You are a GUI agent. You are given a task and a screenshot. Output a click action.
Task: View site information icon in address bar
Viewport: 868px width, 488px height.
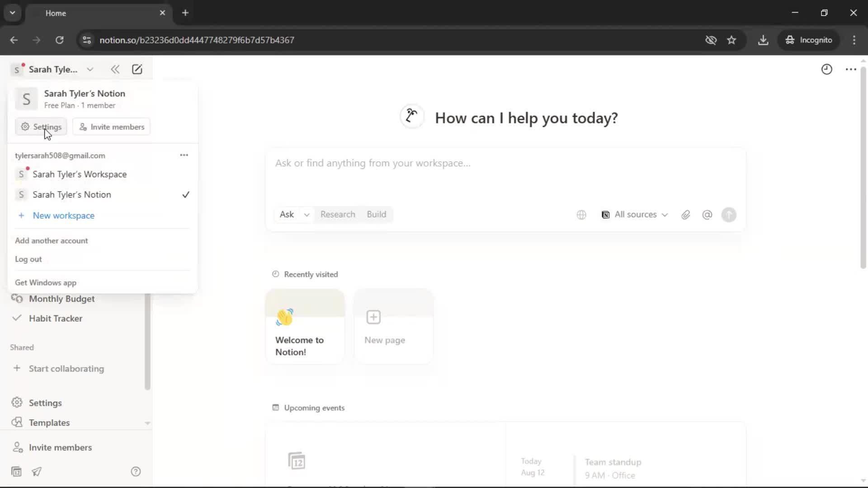[x=87, y=40]
